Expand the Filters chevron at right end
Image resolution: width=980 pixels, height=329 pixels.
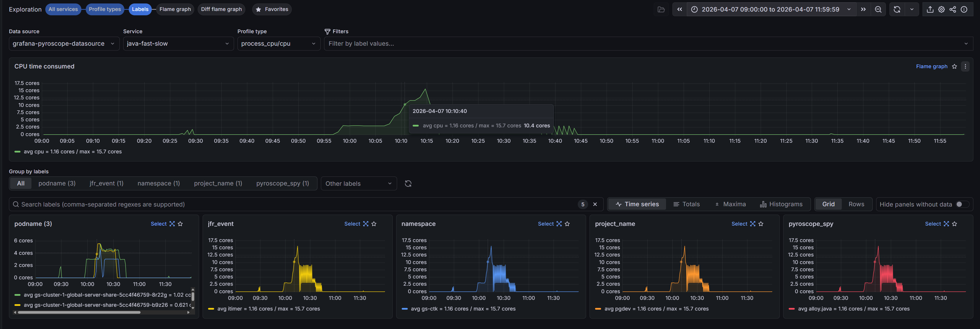point(966,44)
